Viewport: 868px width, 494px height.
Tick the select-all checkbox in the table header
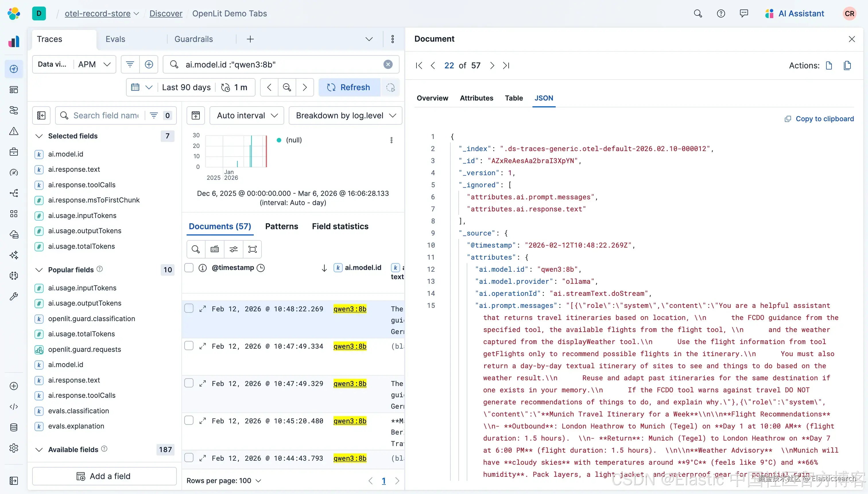click(x=189, y=268)
